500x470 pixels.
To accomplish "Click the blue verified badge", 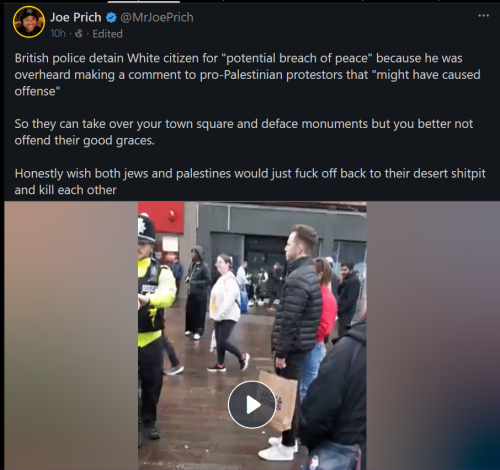I will [111, 17].
